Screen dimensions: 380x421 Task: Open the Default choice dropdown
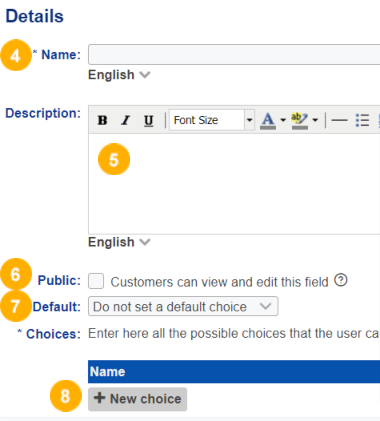coord(183,306)
